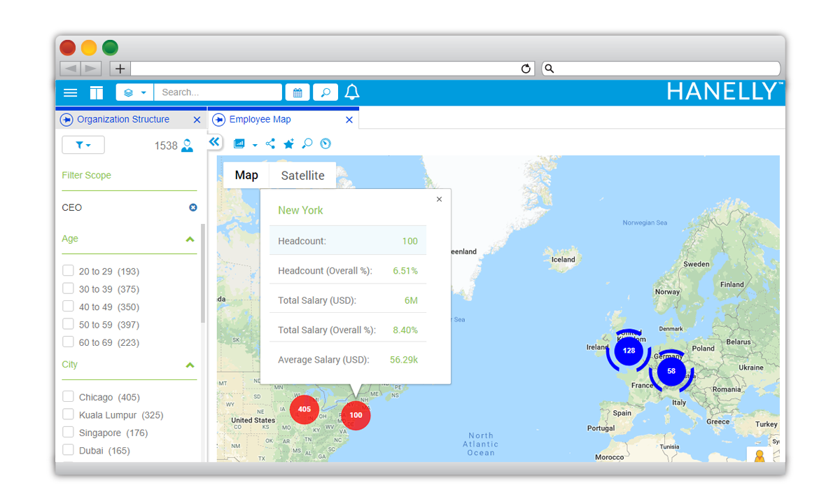The width and height of the screenshot is (840, 504).
Task: Check the 20 to 29 age checkbox
Action: coord(68,271)
